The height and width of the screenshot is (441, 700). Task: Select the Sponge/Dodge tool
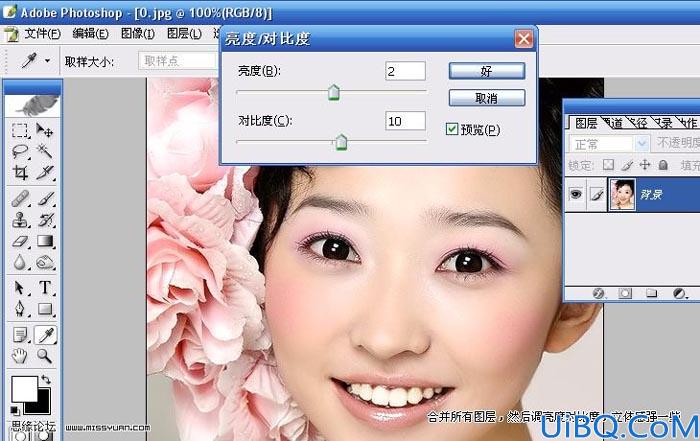tap(45, 262)
